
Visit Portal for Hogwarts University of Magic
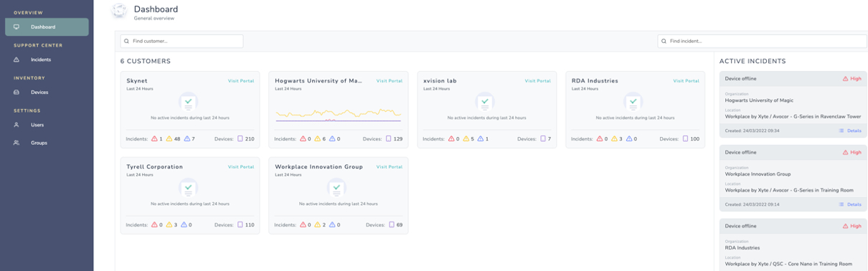390,81
